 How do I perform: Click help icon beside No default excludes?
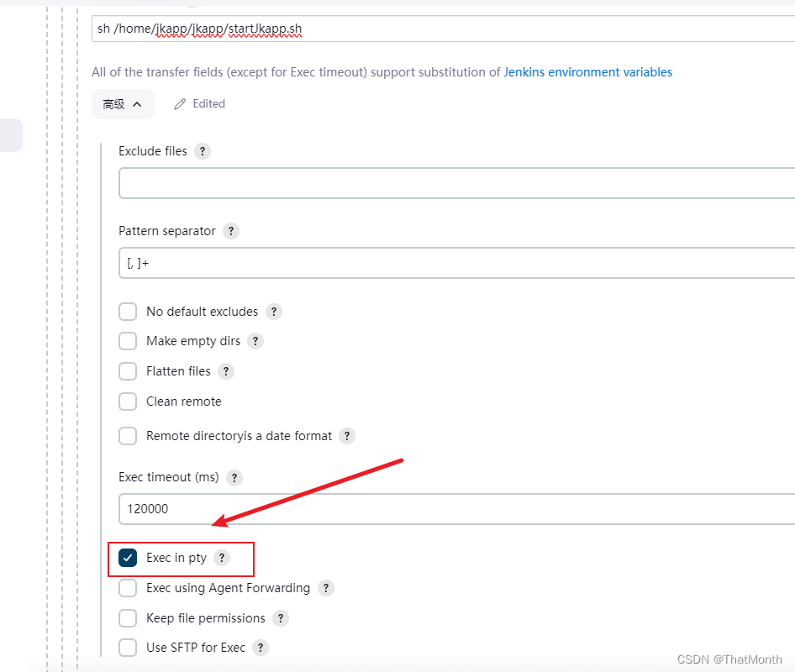click(x=273, y=312)
